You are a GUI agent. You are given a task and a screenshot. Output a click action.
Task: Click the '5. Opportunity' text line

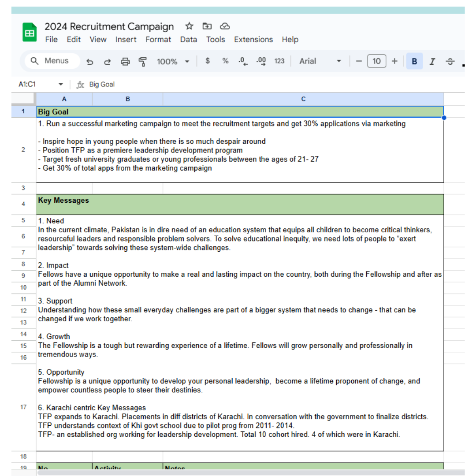61,372
